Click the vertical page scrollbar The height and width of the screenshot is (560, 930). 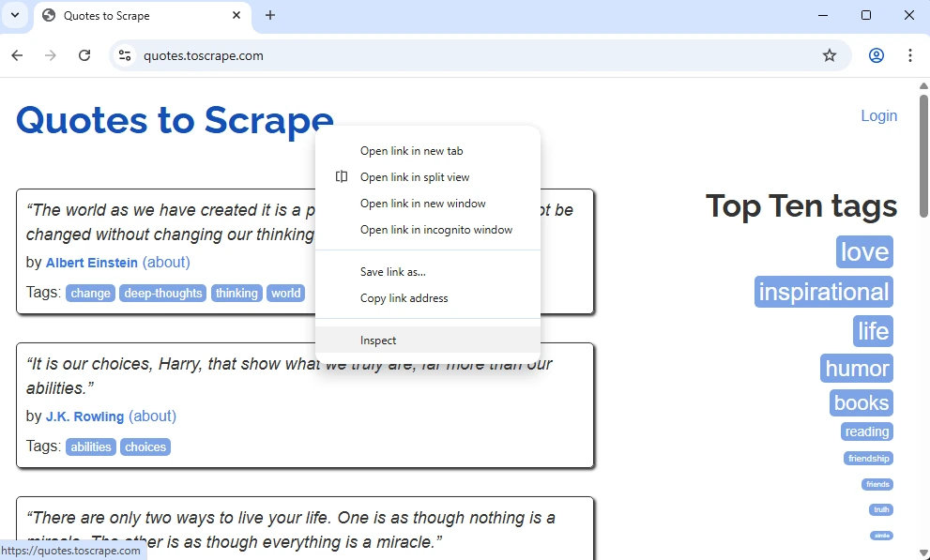(x=923, y=281)
